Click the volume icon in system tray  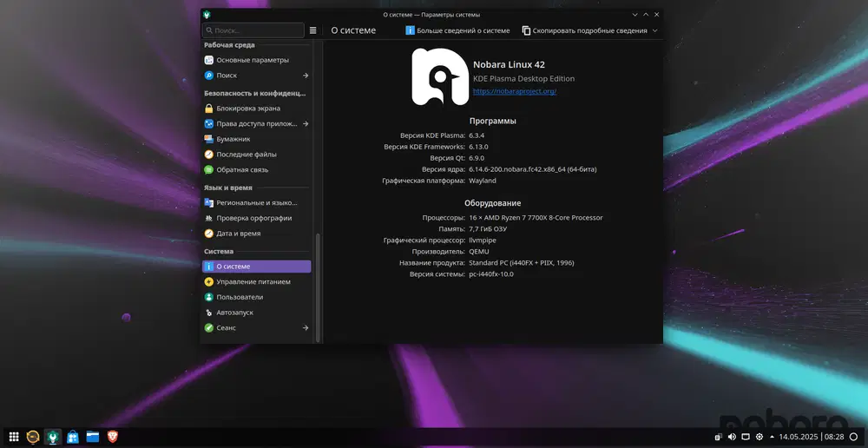click(732, 436)
